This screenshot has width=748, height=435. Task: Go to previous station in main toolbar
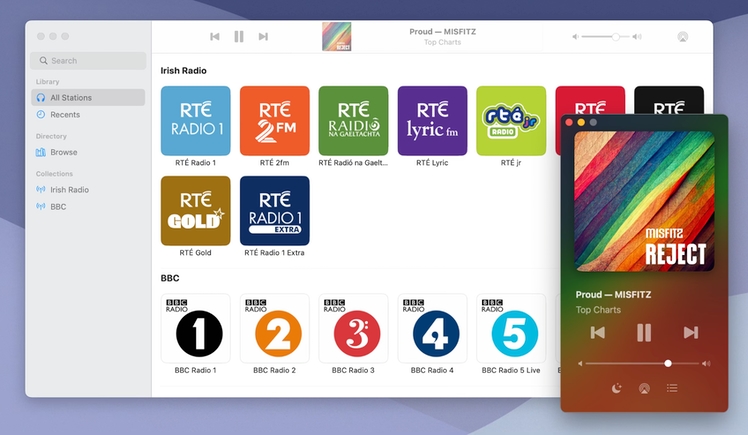pos(215,37)
